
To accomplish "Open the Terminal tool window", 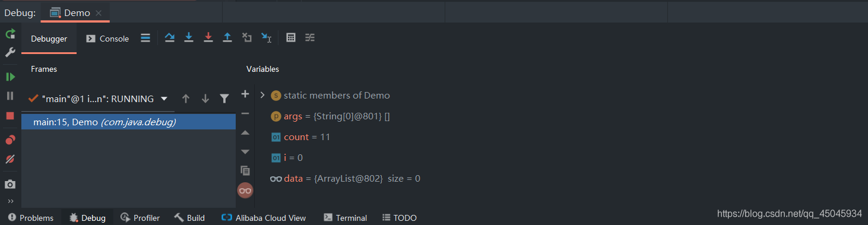I will (x=346, y=218).
